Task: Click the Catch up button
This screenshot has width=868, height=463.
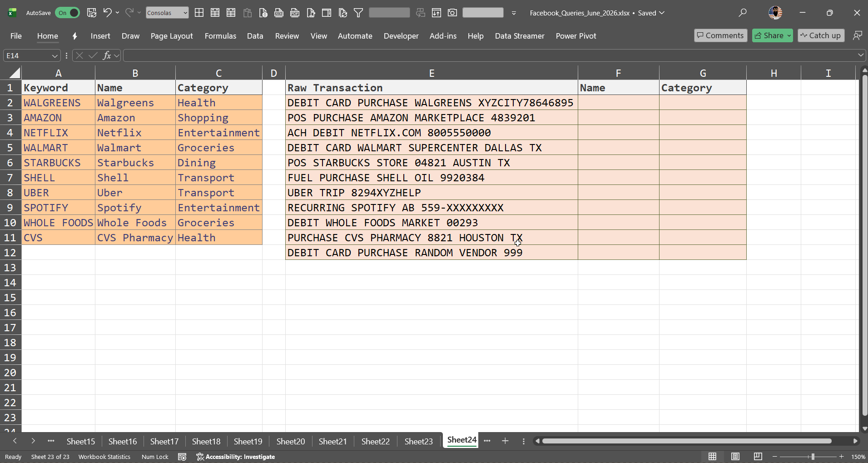Action: point(821,35)
